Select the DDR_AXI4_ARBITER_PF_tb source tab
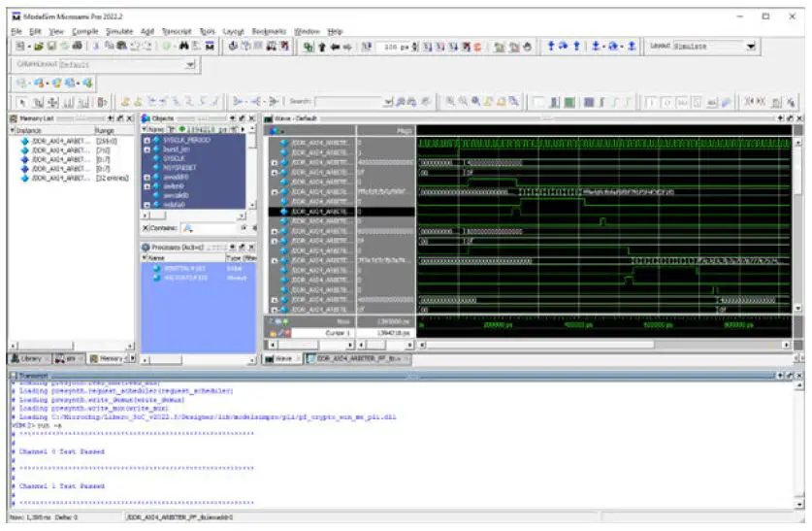This screenshot has height=531, width=812. click(357, 358)
